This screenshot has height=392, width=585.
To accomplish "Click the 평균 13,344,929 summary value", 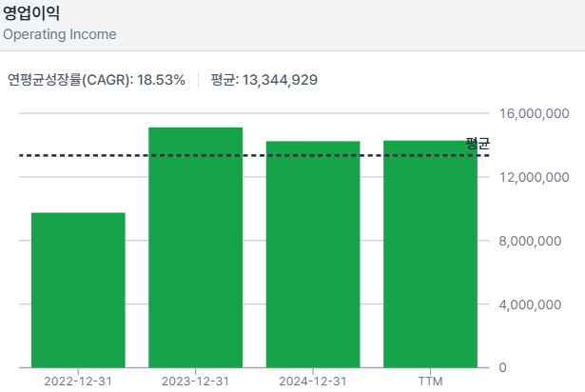I will click(263, 79).
